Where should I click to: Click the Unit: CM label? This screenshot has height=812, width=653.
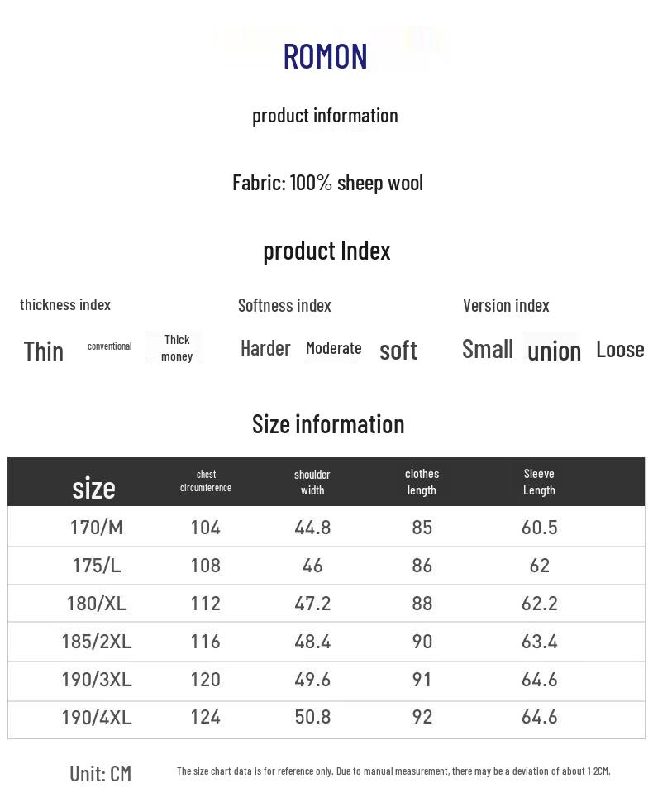click(x=101, y=773)
